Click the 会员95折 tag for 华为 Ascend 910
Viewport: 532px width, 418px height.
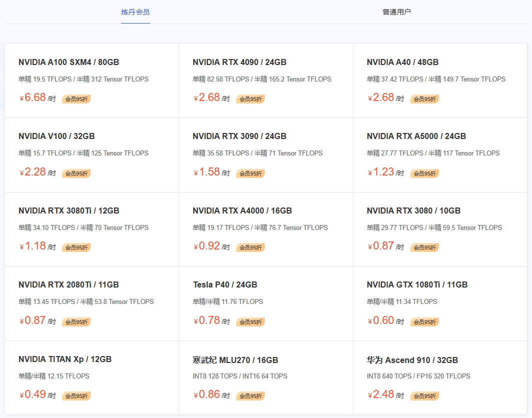click(424, 396)
